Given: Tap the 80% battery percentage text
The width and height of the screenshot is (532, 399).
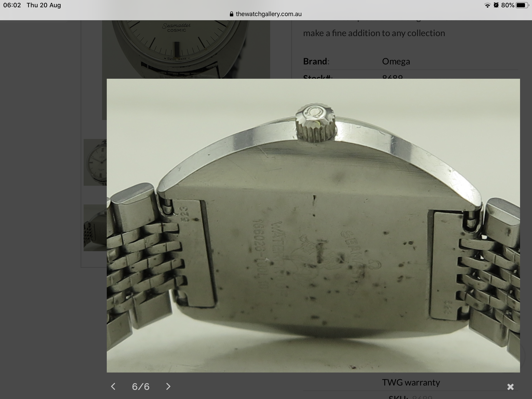Looking at the screenshot, I should (x=507, y=5).
